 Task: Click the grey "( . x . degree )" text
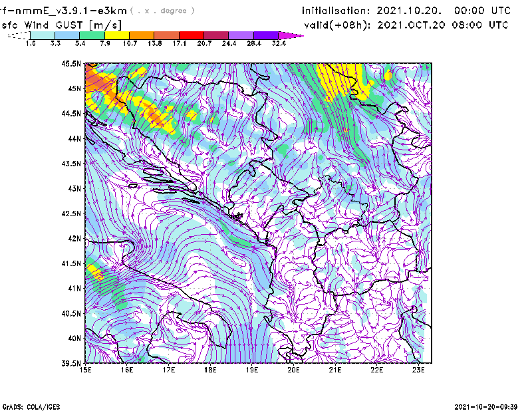[162, 11]
